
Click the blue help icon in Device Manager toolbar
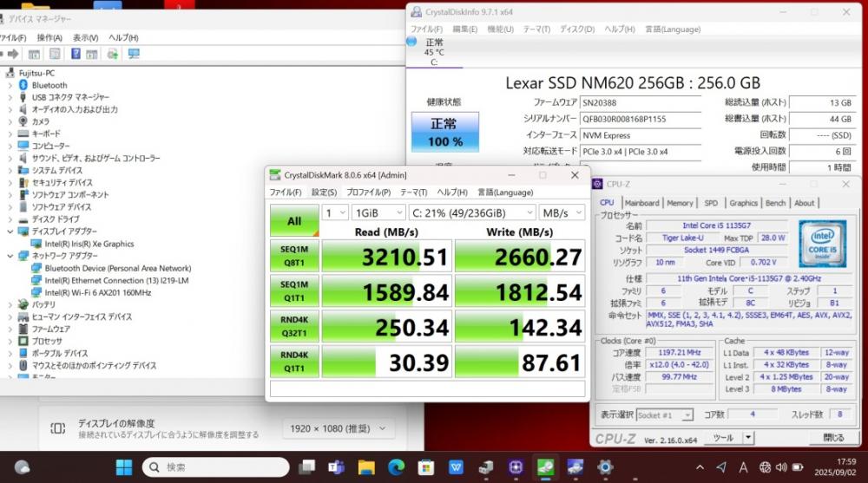pos(76,54)
